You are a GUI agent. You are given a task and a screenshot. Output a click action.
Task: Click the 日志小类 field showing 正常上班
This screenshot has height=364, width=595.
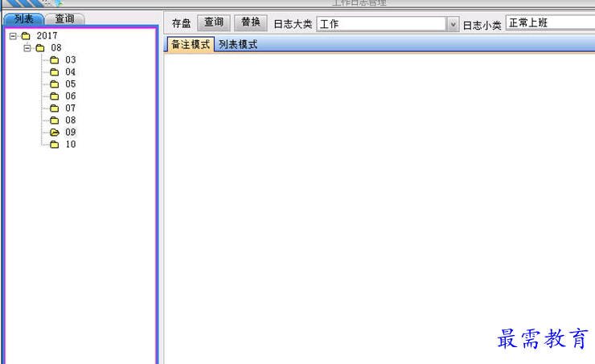tap(550, 22)
